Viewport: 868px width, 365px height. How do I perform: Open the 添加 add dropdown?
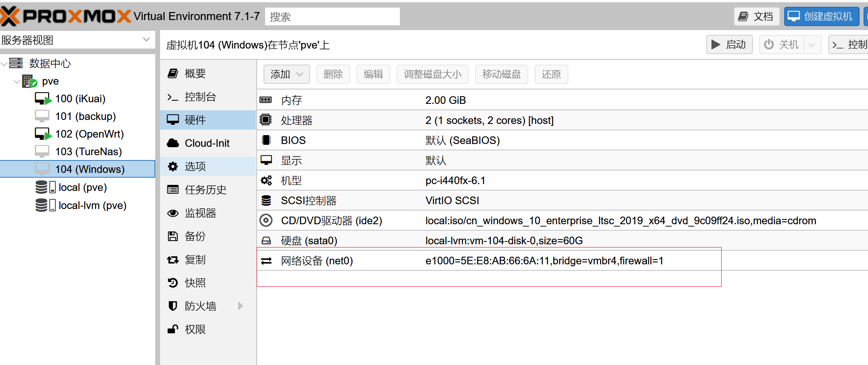click(286, 74)
